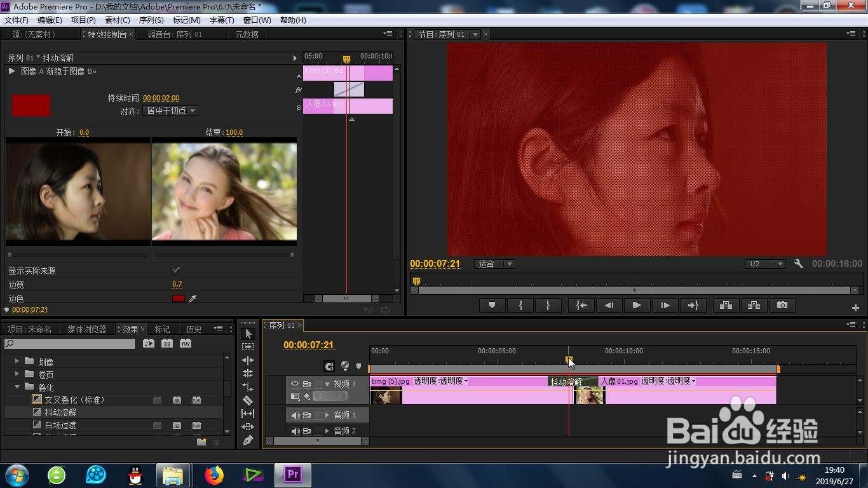
Task: Open zoom level 适合 dropdown
Action: (494, 264)
